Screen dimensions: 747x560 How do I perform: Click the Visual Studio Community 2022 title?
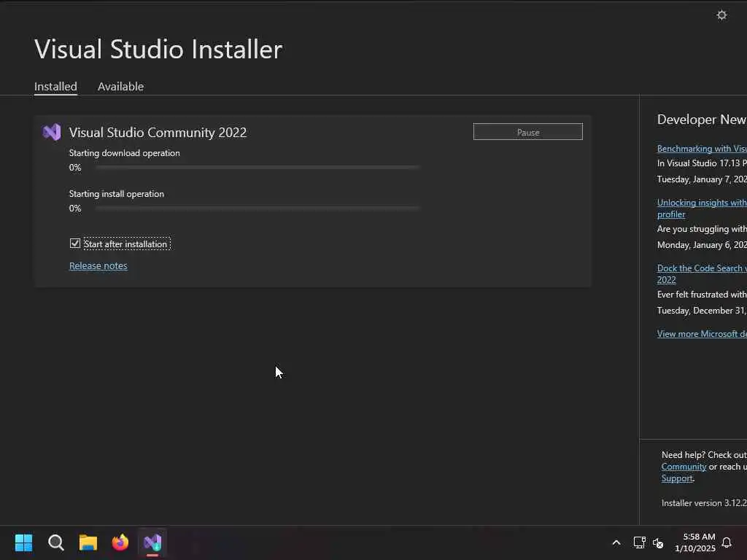click(x=158, y=133)
